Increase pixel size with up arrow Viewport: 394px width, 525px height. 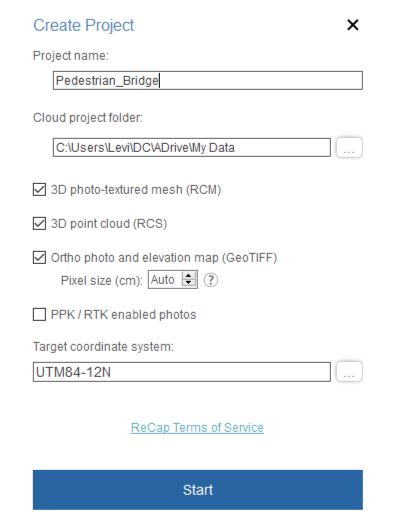tap(188, 276)
